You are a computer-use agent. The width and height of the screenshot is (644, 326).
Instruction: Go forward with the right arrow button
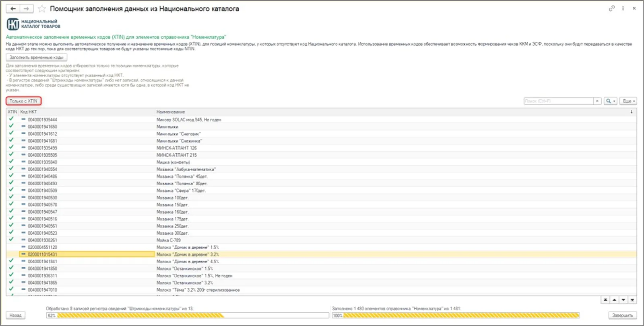pos(27,8)
